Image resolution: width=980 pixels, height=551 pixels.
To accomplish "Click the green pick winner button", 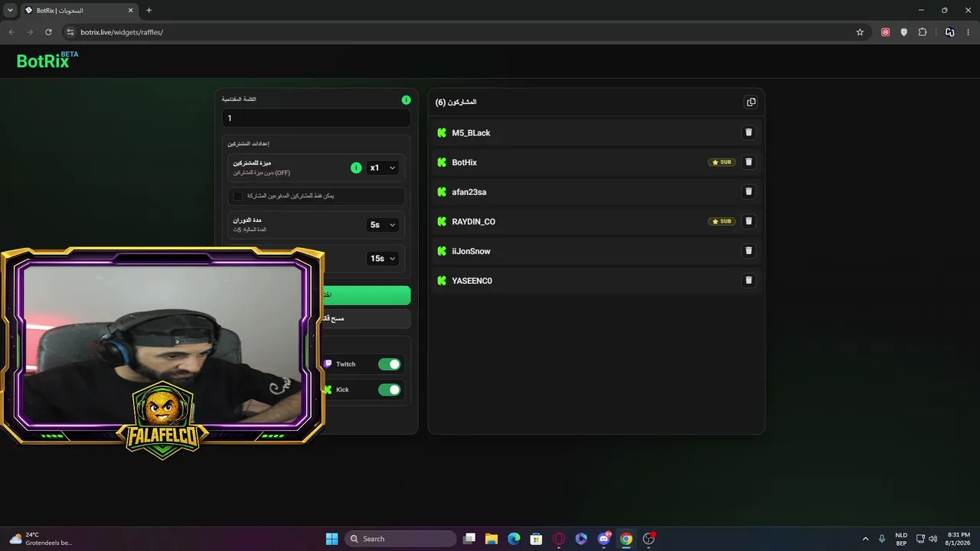I will tap(366, 295).
